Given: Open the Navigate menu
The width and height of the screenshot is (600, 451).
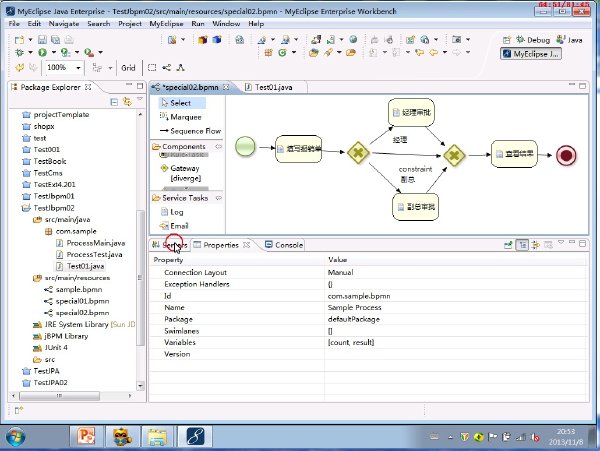Looking at the screenshot, I should click(x=64, y=24).
